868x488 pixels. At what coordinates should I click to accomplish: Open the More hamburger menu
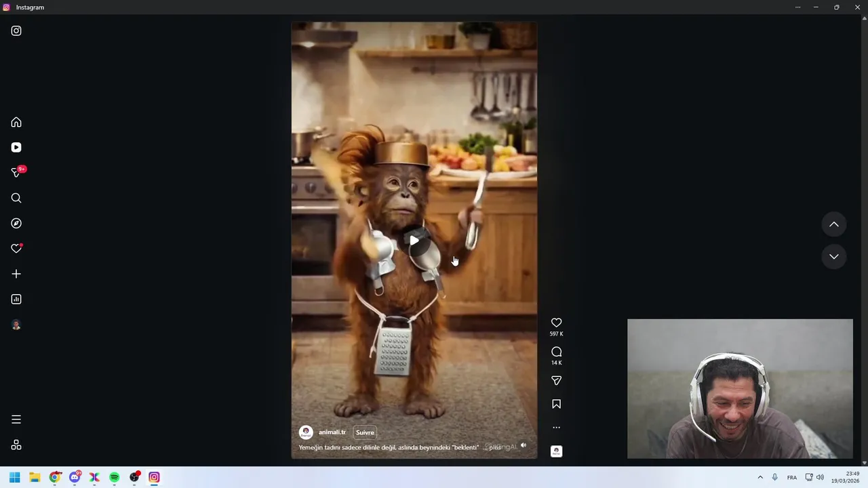pyautogui.click(x=16, y=420)
